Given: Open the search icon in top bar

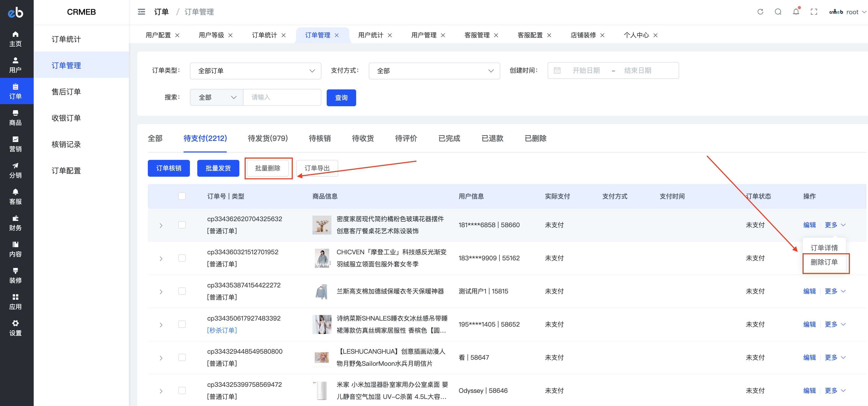Looking at the screenshot, I should (x=778, y=12).
